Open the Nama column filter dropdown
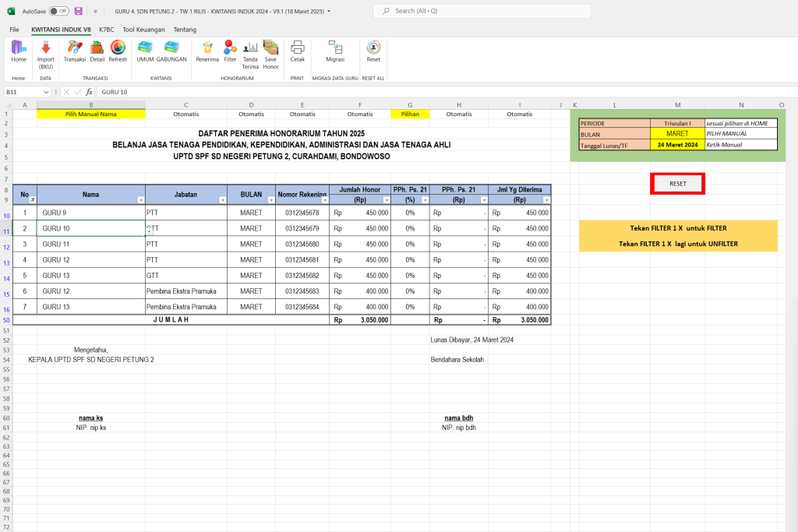This screenshot has height=532, width=798. point(141,200)
